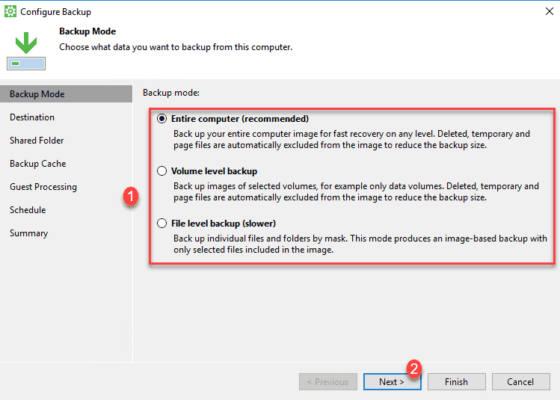Click the green download arrow backup icon

(x=26, y=51)
